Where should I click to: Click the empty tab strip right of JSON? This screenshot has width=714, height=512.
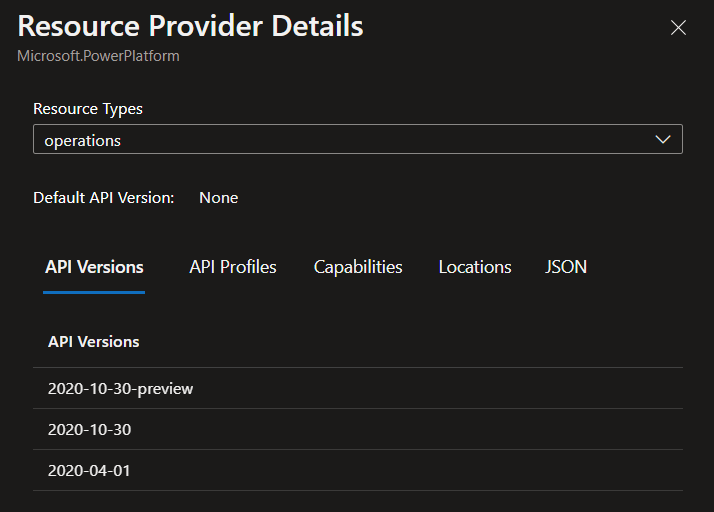(x=640, y=267)
